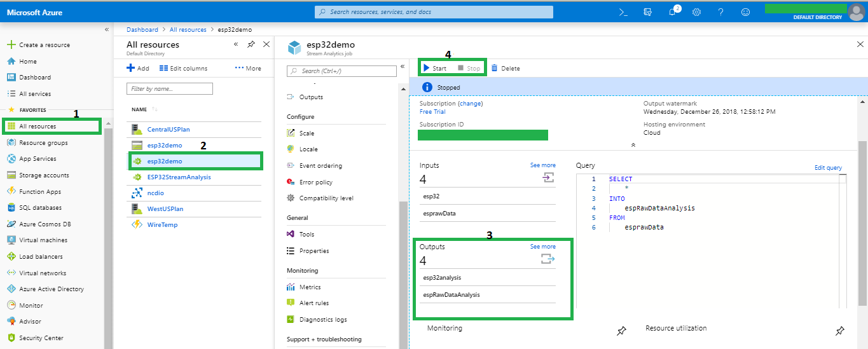
Task: Click the Load balancers sidebar icon
Action: (x=11, y=257)
